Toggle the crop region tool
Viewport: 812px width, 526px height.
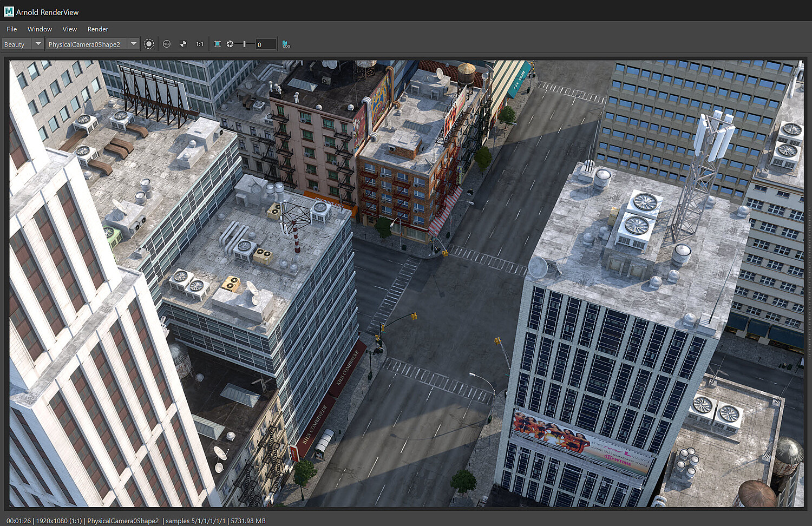pos(217,44)
